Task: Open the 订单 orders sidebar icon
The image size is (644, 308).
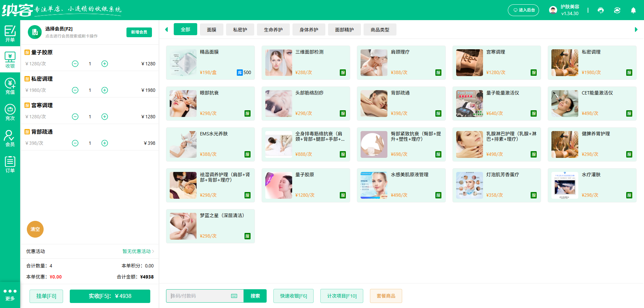Action: [x=10, y=164]
